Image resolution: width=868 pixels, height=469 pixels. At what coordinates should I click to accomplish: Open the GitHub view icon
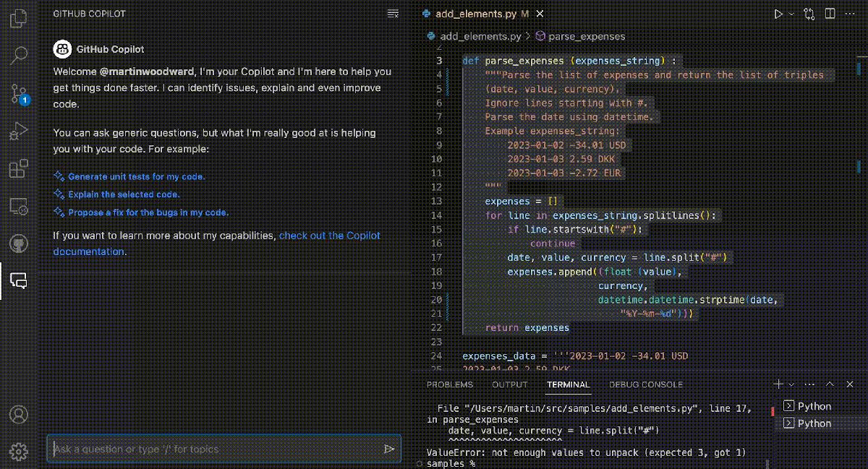[19, 244]
